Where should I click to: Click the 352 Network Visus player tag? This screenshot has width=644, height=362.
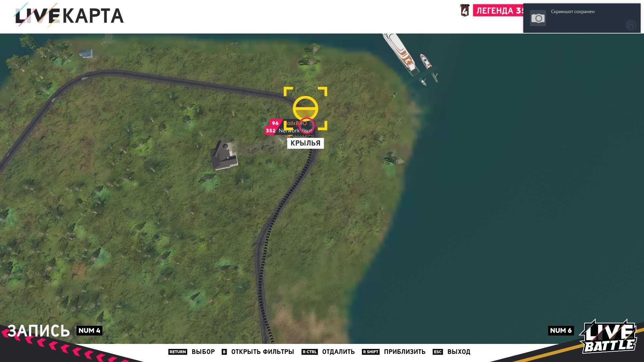288,131
